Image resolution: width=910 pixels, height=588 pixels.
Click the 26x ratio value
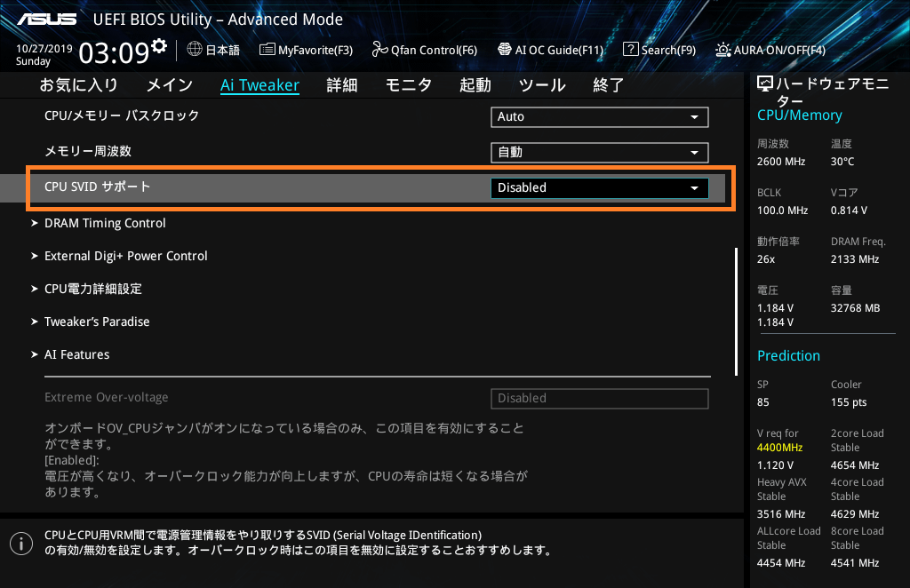pos(765,259)
